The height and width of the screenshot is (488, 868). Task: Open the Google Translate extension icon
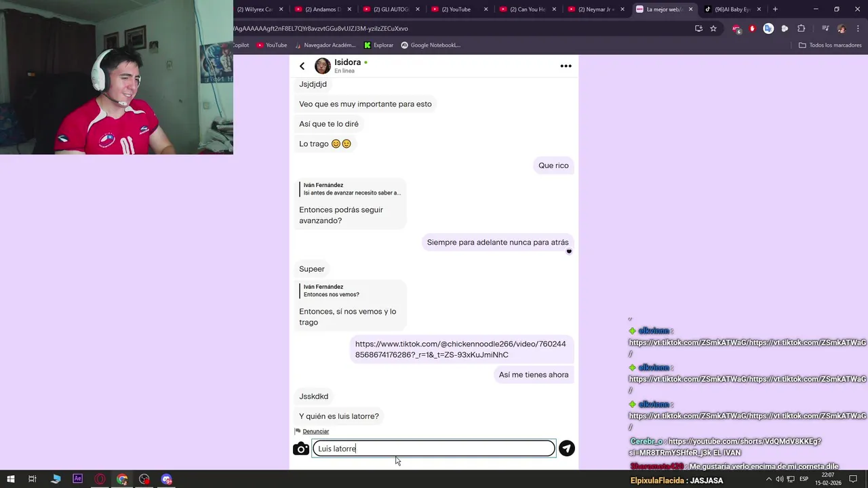[x=768, y=28]
